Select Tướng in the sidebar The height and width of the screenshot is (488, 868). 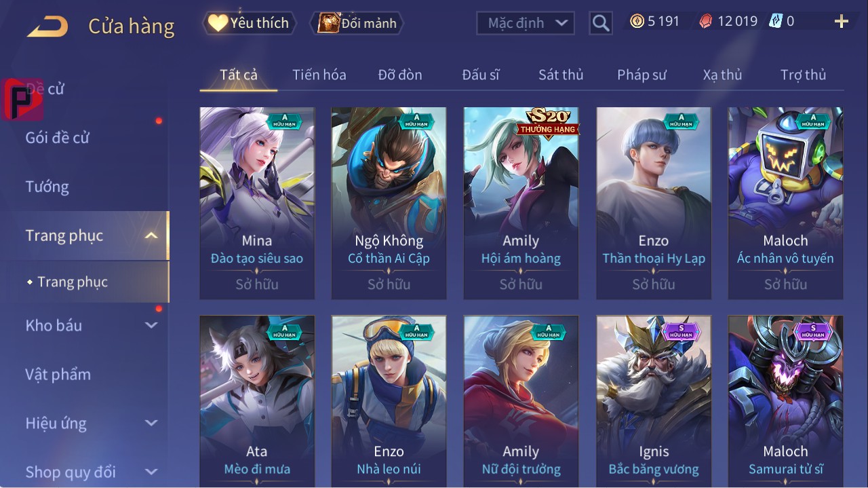[47, 187]
